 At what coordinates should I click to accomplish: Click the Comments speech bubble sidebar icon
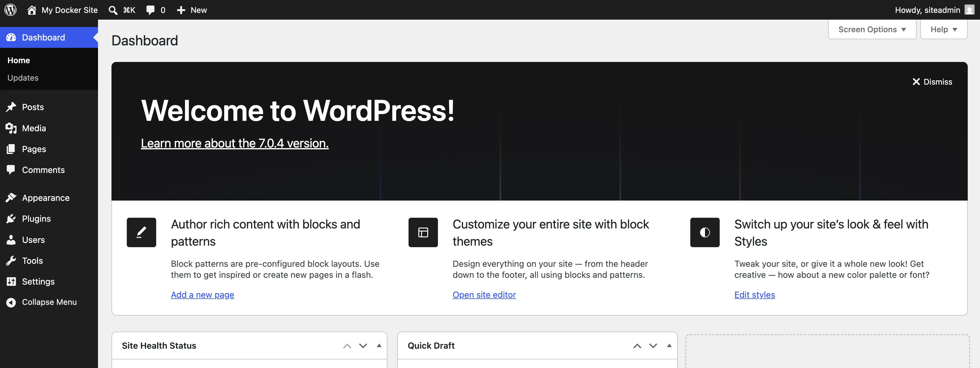click(x=11, y=170)
